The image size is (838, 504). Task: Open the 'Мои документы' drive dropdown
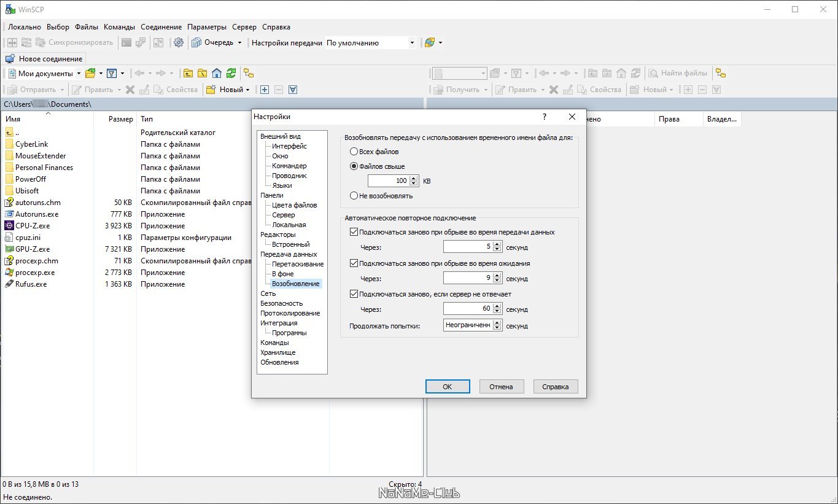point(79,74)
